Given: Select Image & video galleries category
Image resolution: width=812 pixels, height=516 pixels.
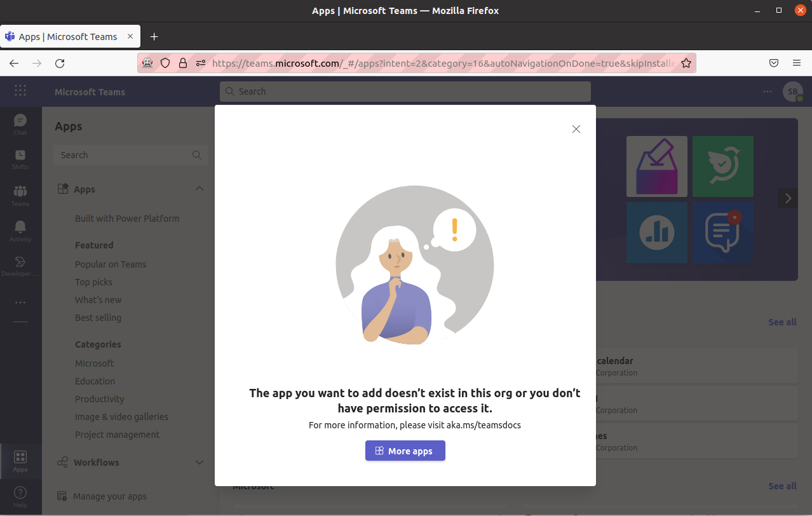Looking at the screenshot, I should pos(121,417).
